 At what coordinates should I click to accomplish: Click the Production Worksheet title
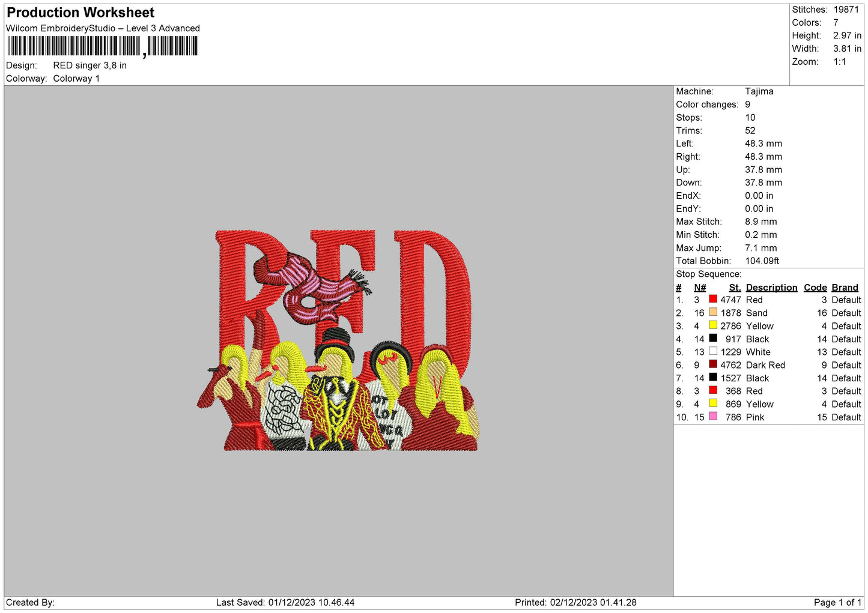(80, 13)
